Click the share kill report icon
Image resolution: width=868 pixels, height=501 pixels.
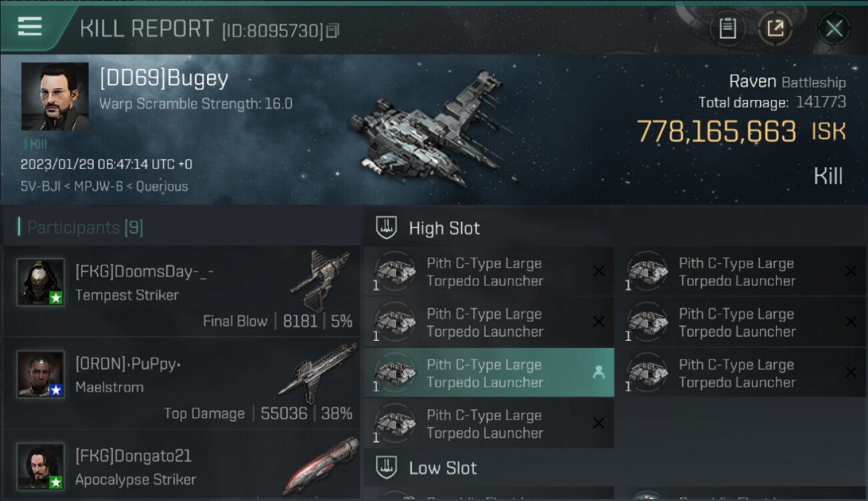(775, 29)
